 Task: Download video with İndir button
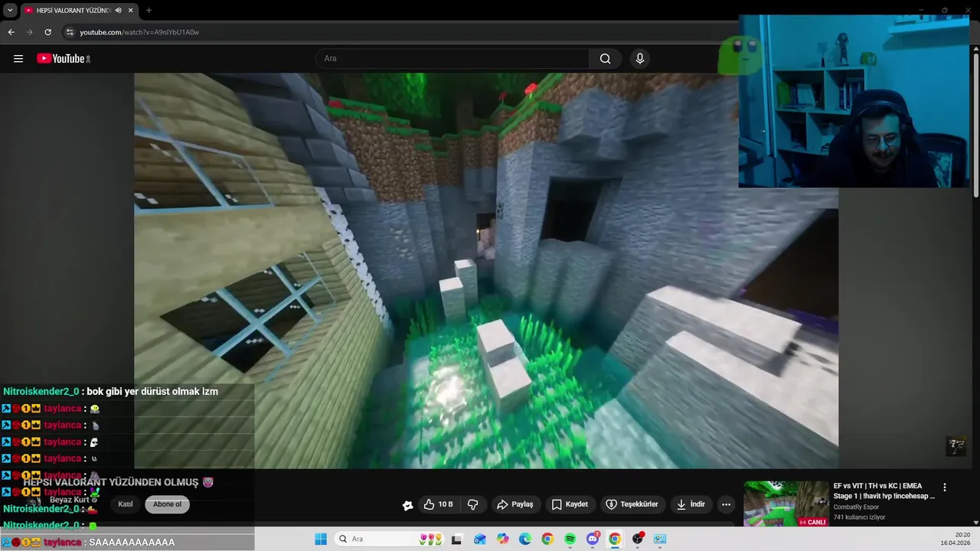pos(691,504)
